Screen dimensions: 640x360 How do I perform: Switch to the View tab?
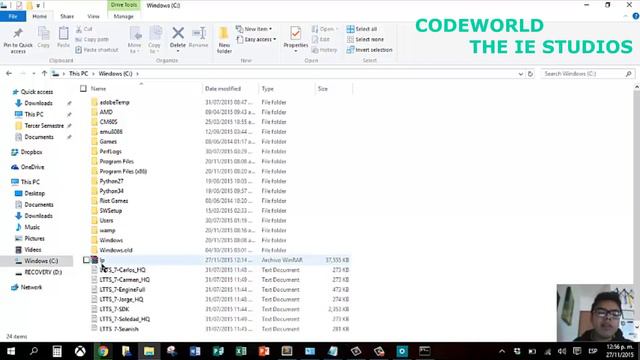[x=93, y=16]
